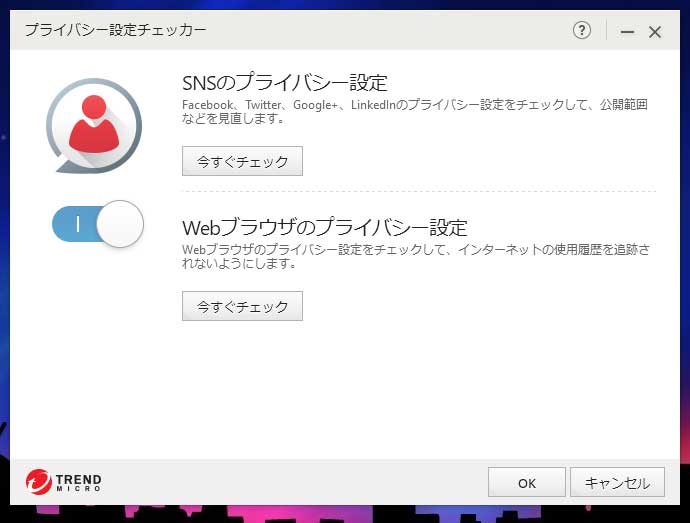Click the SNS privacy person bubble icon
This screenshot has width=690, height=523.
tap(93, 126)
